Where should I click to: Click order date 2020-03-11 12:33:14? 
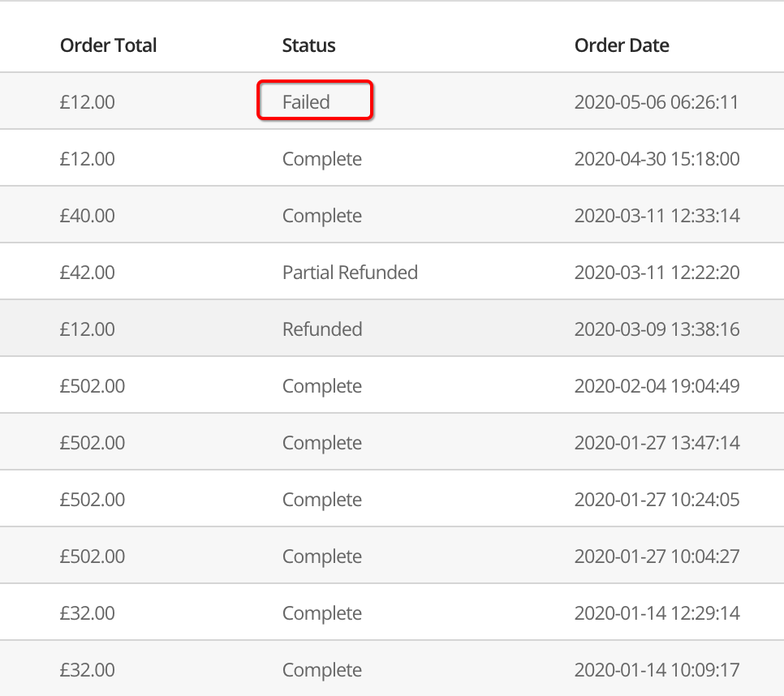coord(657,216)
